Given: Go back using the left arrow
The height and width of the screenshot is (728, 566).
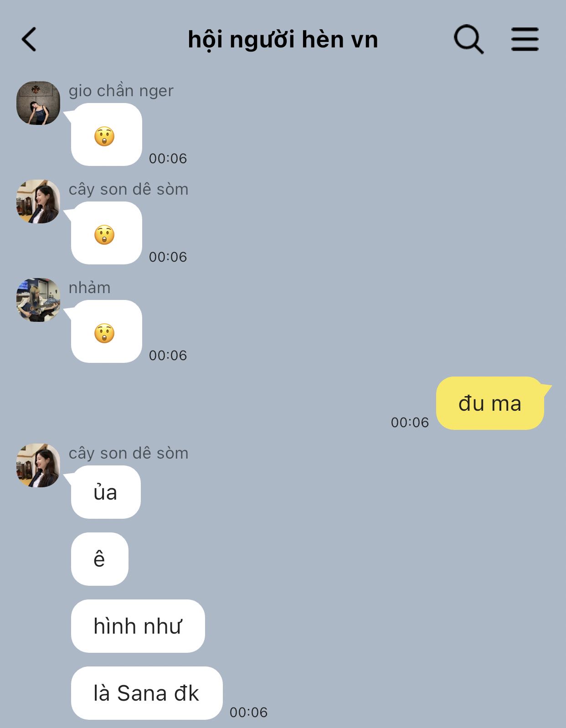Looking at the screenshot, I should (x=29, y=39).
